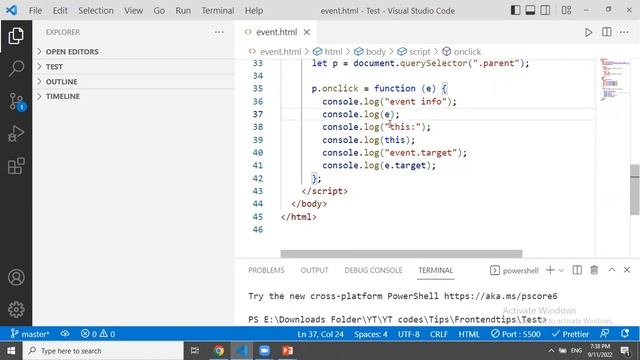Toggle the bottom panel layout icon
This screenshot has height=360, width=640.
(530, 10)
